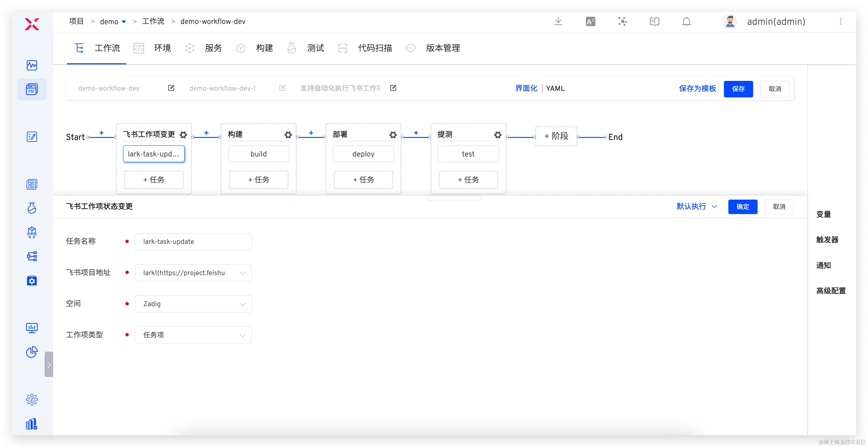Click the blue 保存 button
868x447 pixels.
coord(738,89)
